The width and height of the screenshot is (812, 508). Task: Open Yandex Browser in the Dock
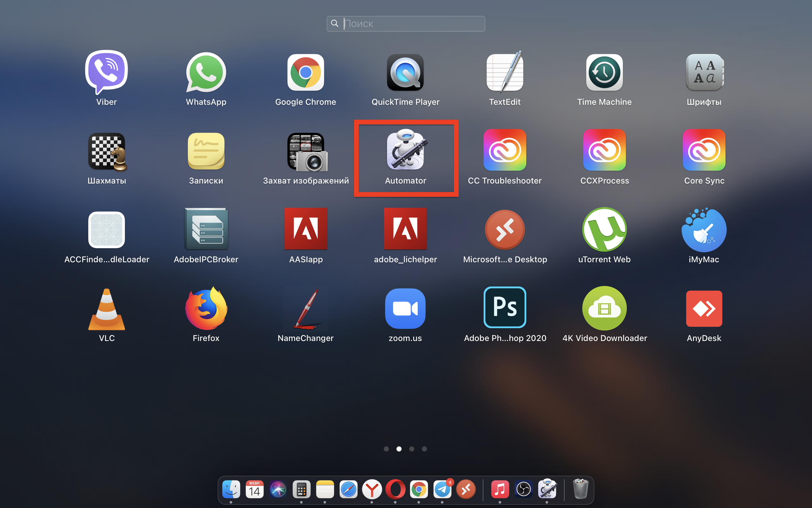(372, 489)
